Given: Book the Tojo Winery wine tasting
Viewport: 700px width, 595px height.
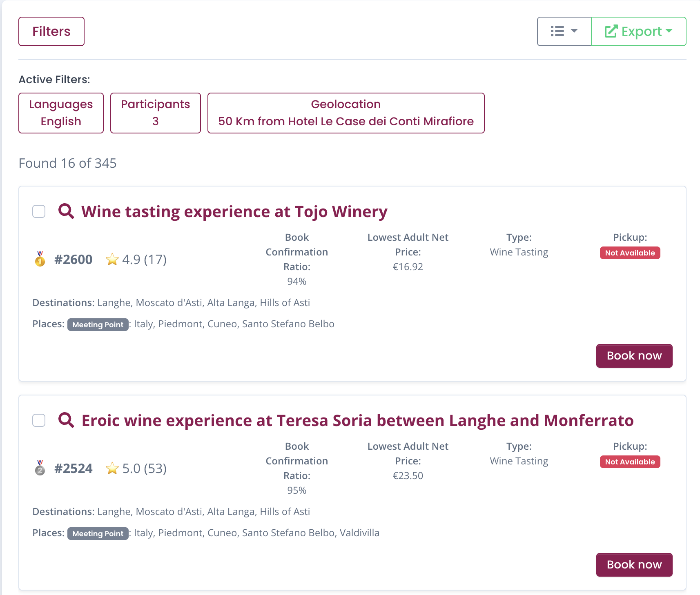Looking at the screenshot, I should [634, 356].
